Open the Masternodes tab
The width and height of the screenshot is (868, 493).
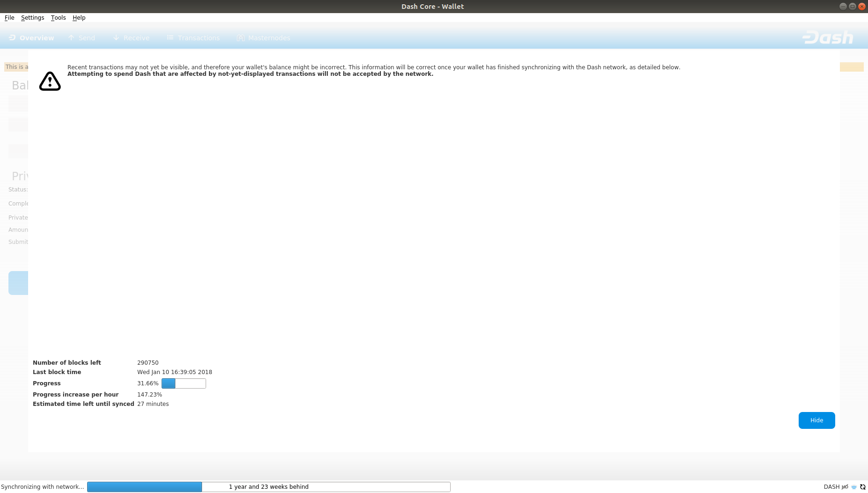[263, 38]
